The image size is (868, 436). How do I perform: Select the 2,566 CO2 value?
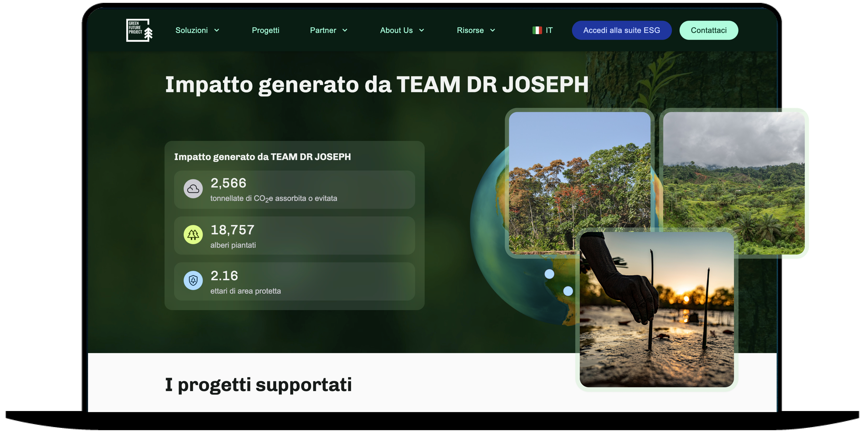tap(228, 183)
